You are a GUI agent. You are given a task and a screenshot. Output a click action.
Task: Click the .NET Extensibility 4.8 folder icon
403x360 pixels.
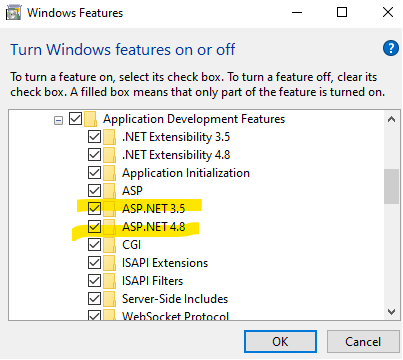[x=109, y=155]
